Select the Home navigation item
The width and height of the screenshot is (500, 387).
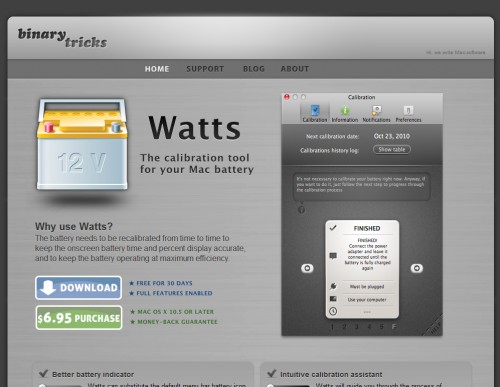[x=157, y=69]
